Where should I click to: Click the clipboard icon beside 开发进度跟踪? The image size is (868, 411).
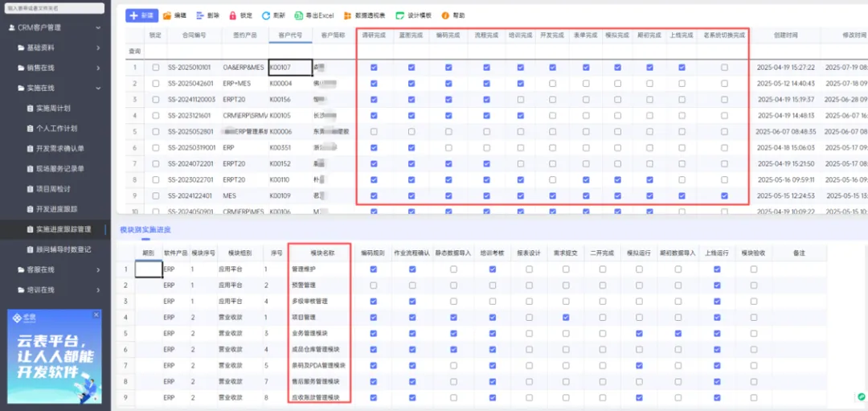31,209
